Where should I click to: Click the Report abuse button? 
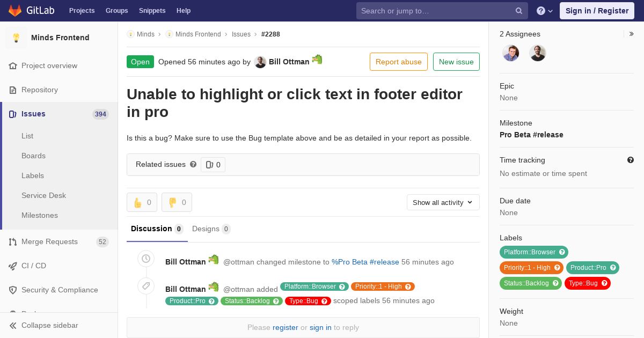click(399, 62)
